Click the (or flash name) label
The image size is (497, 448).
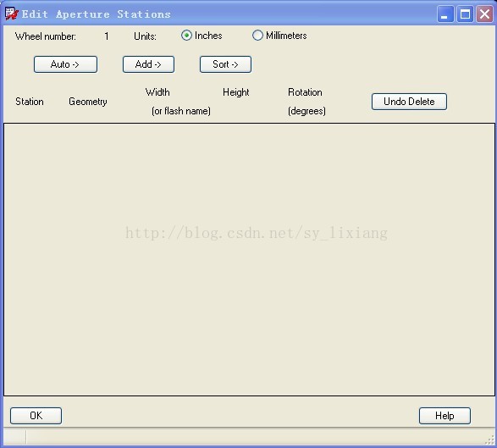pos(181,111)
